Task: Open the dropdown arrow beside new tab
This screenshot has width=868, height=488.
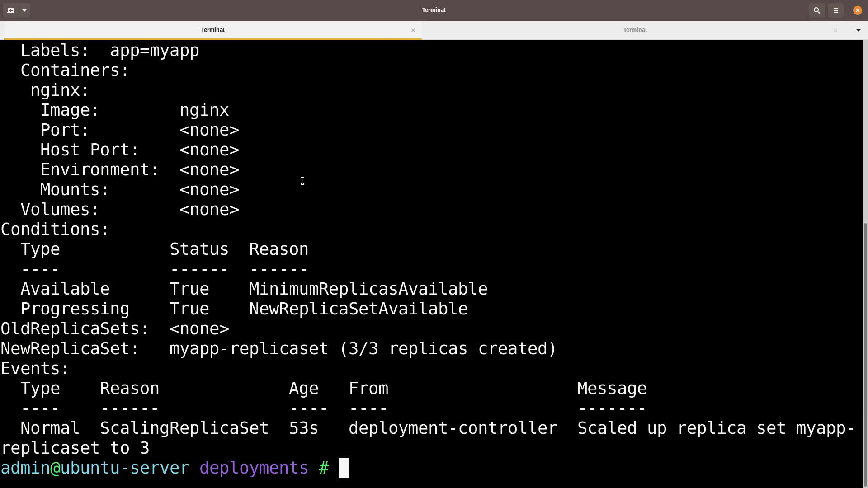Action: [x=24, y=10]
